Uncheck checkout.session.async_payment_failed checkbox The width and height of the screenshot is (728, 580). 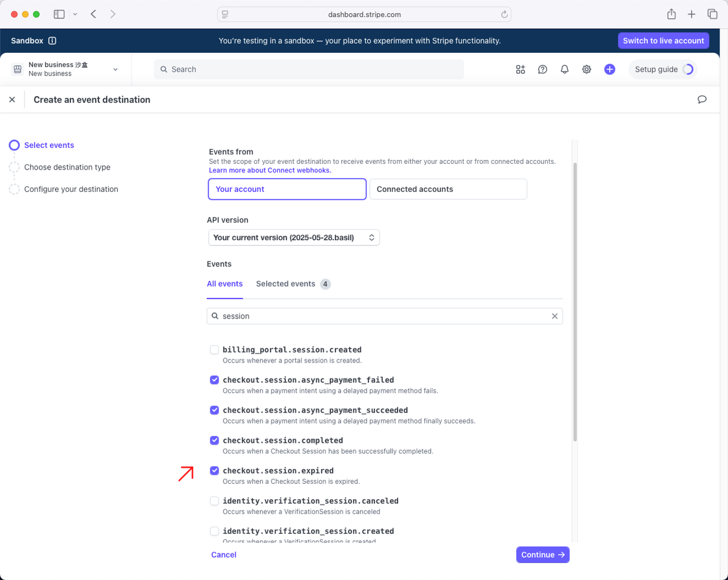[214, 380]
